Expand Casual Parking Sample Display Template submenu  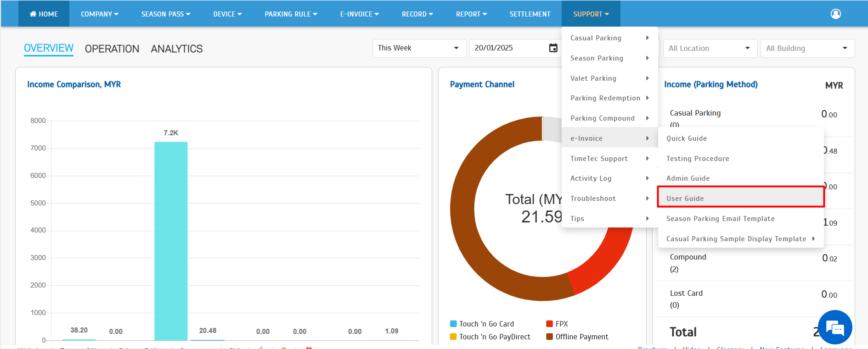tap(813, 238)
